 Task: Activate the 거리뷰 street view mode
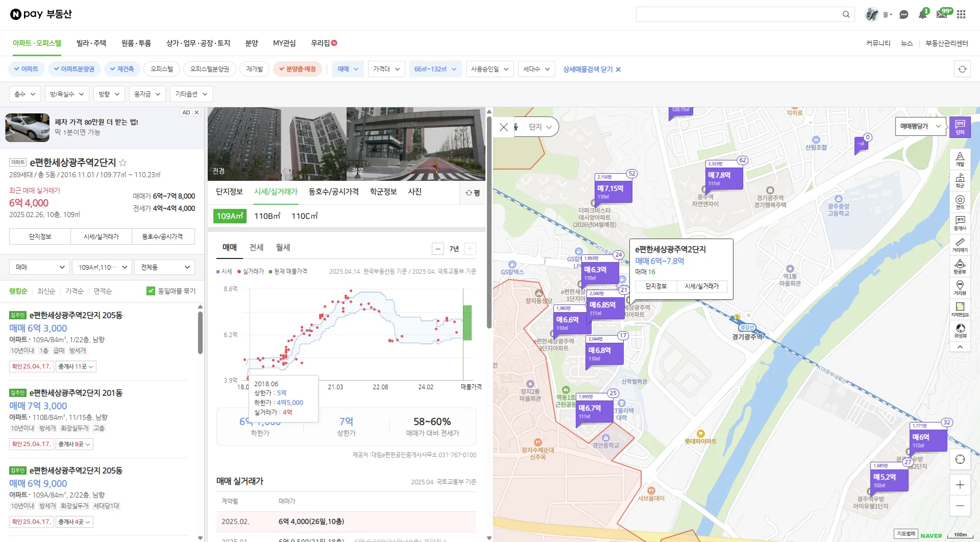tap(960, 287)
